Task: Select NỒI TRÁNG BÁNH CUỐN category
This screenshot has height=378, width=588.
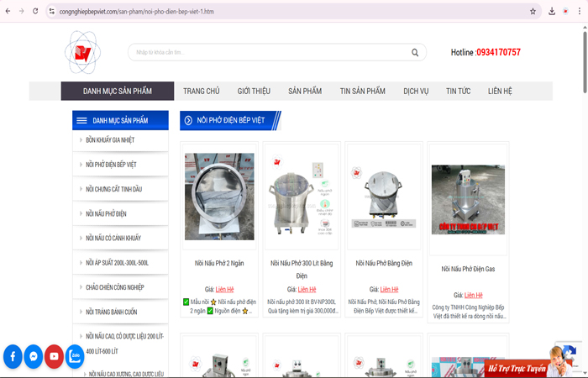Action: 120,312
